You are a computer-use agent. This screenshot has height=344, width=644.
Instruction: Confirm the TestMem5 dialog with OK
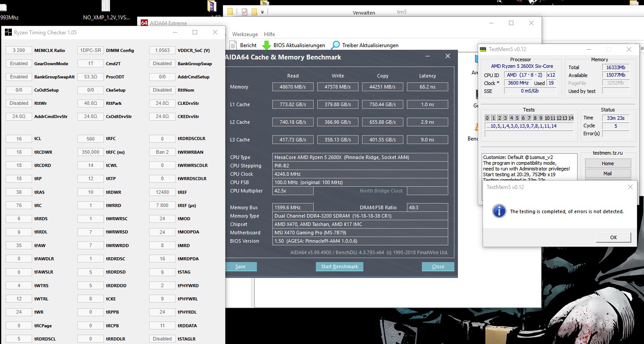tap(613, 237)
